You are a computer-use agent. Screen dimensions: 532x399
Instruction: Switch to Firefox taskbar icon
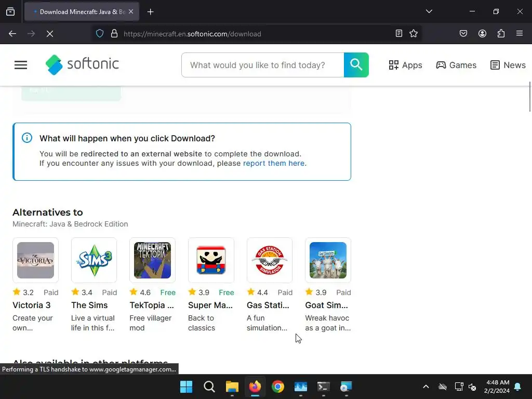[255, 387]
